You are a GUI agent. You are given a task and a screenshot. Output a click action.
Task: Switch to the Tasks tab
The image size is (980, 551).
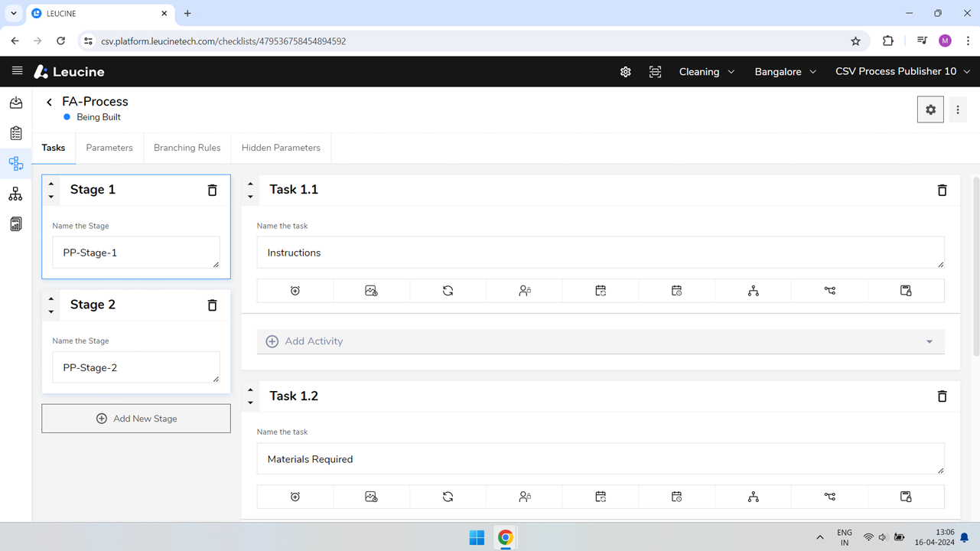tap(54, 148)
